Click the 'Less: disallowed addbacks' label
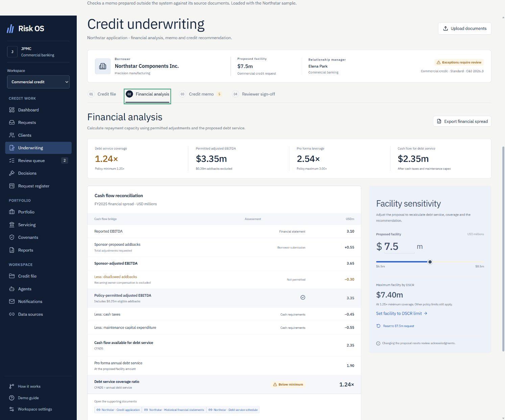 [x=116, y=277]
